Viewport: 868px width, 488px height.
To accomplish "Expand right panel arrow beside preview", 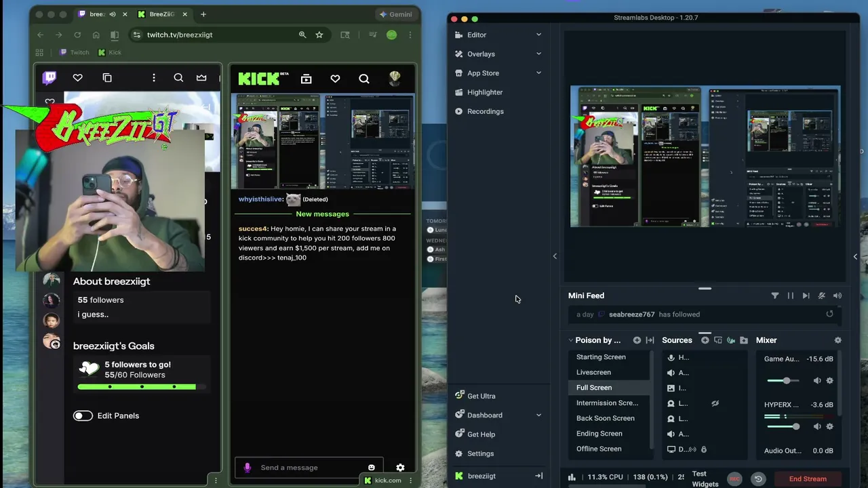I will 855,256.
